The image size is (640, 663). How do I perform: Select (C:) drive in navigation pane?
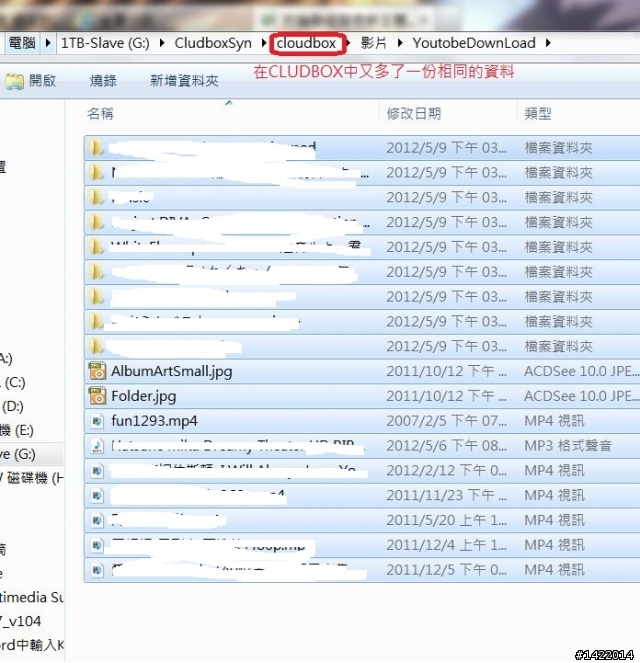click(13, 383)
